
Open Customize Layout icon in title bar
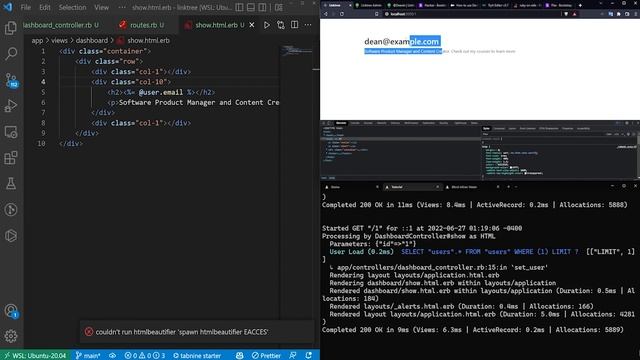(279, 7)
